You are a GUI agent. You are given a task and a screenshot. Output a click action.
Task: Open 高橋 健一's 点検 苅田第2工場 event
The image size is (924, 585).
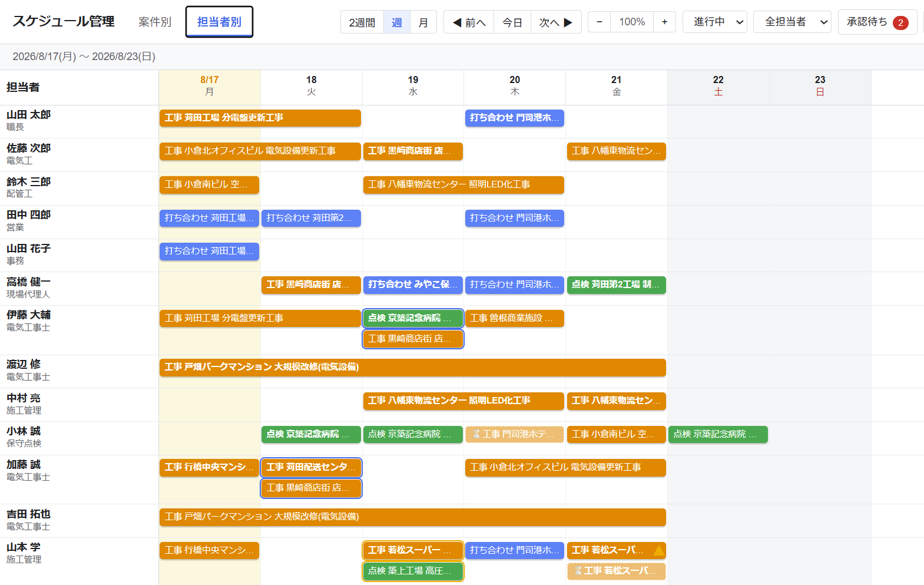617,285
